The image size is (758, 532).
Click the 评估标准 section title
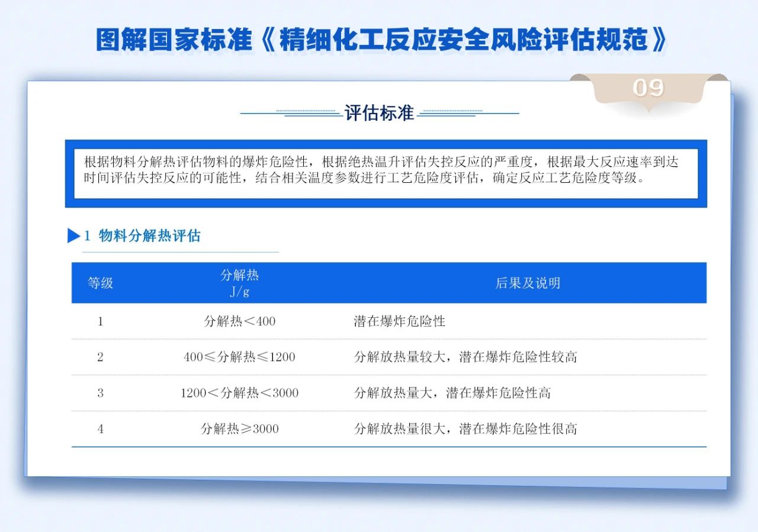[379, 112]
